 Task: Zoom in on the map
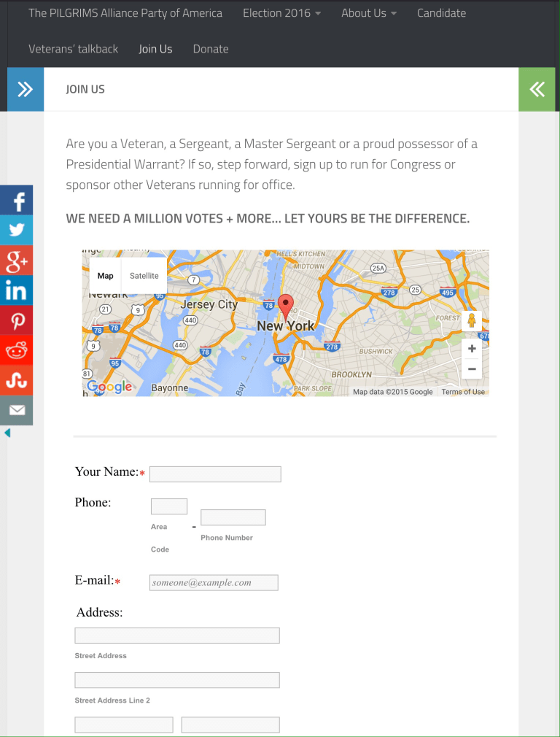click(x=472, y=349)
